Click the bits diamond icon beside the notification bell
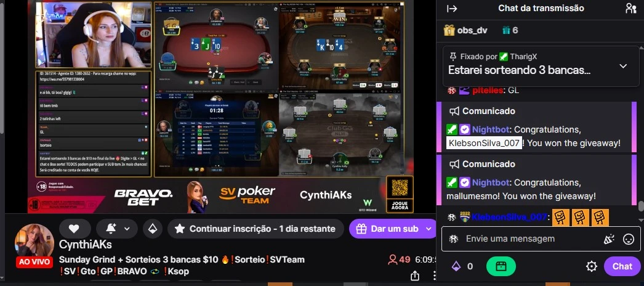 (152, 229)
